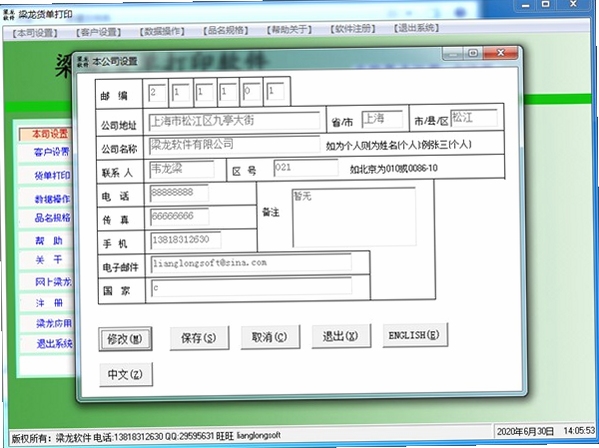599x448 pixels.
Task: Open the 软件注册 menu
Action: click(353, 29)
